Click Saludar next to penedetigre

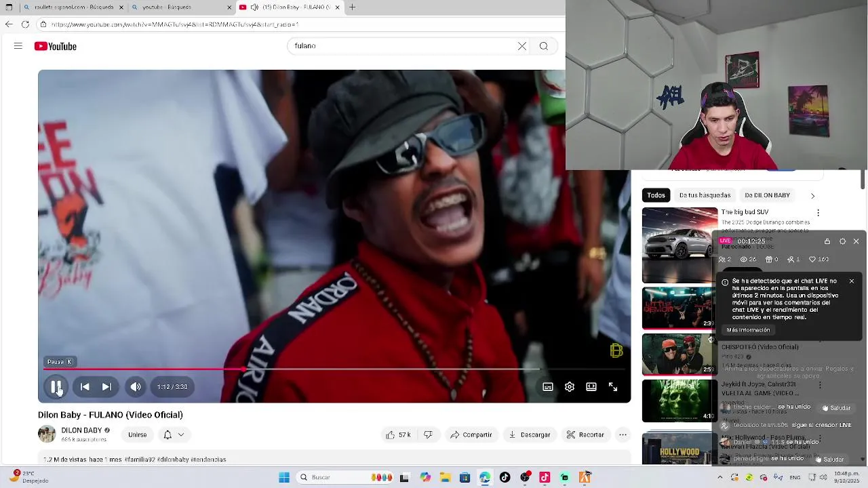point(830,460)
